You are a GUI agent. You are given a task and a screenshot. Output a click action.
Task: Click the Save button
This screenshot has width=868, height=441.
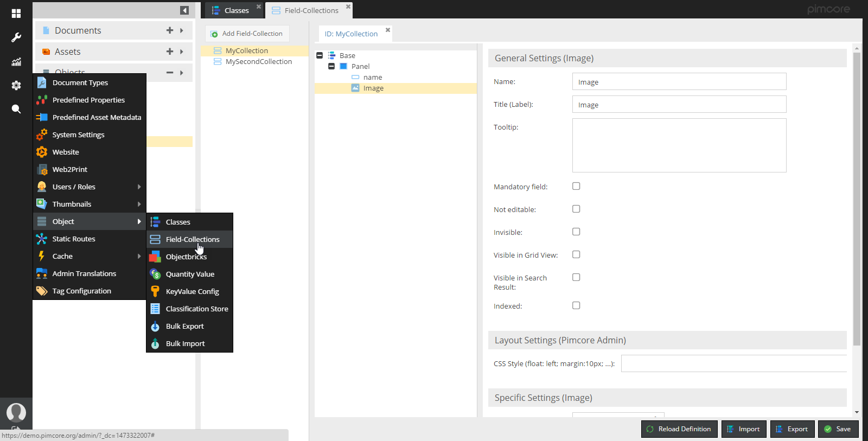point(838,429)
